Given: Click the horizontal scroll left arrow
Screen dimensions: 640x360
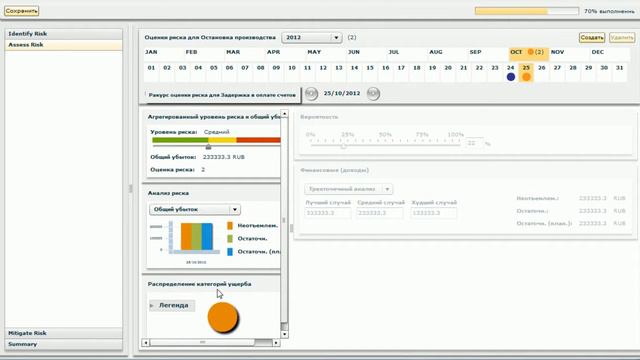Looking at the screenshot, I should click(146, 343).
